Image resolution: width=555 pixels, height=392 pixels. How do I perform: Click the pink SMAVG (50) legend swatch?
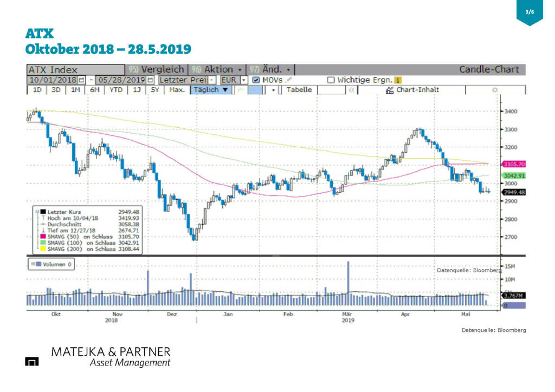36,237
